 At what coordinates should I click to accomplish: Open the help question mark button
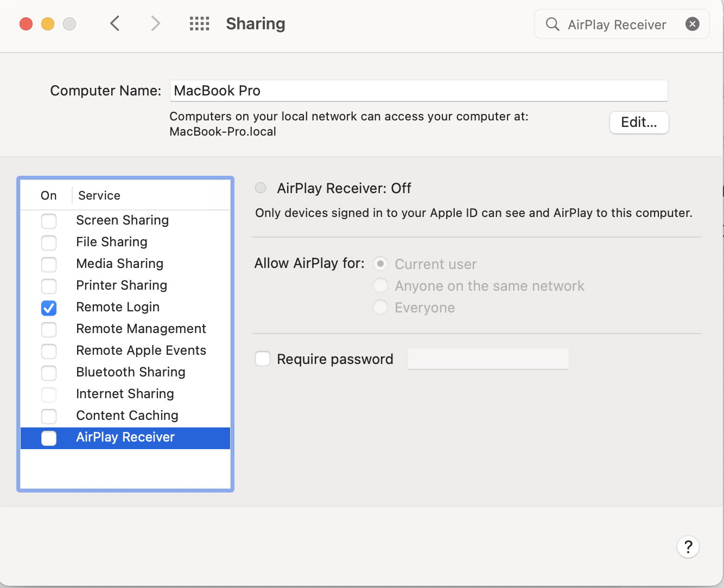pos(688,546)
